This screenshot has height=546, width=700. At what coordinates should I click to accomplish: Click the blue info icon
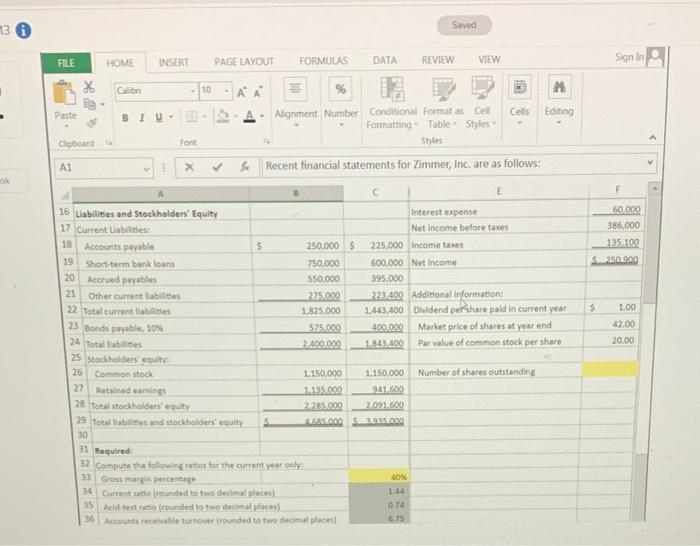tap(23, 30)
